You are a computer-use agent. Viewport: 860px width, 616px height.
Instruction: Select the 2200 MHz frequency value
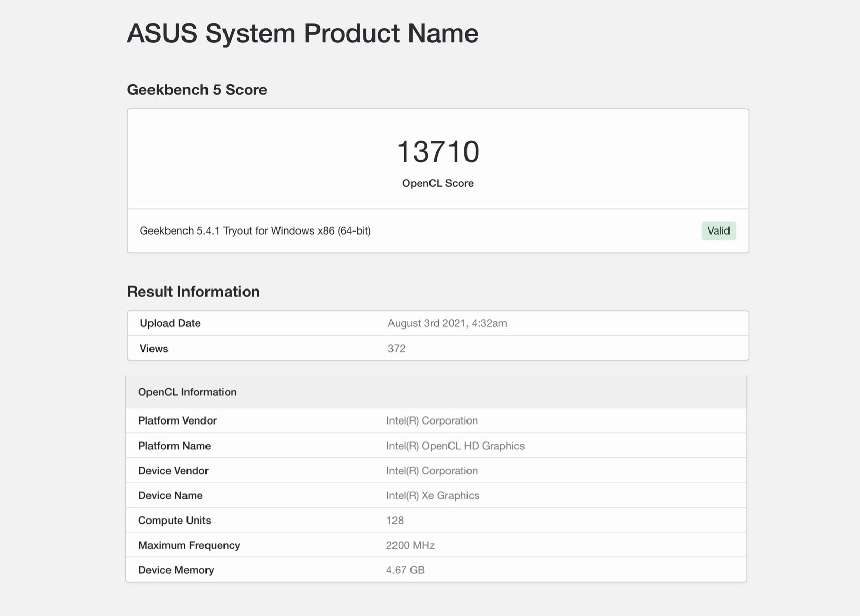pyautogui.click(x=410, y=546)
